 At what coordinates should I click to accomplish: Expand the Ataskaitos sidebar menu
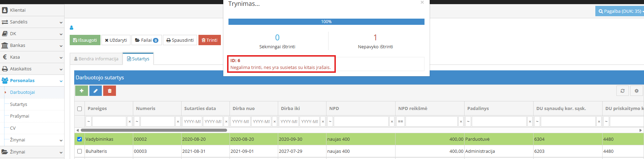coord(32,69)
